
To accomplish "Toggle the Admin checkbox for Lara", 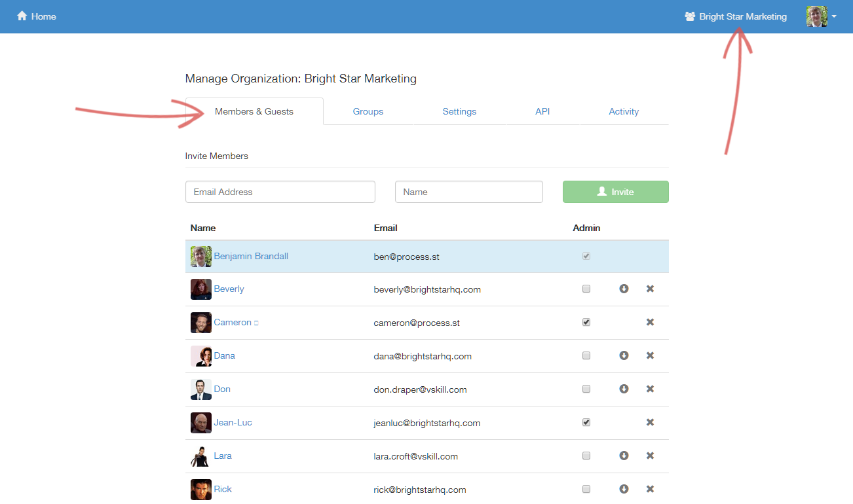I will [x=586, y=456].
